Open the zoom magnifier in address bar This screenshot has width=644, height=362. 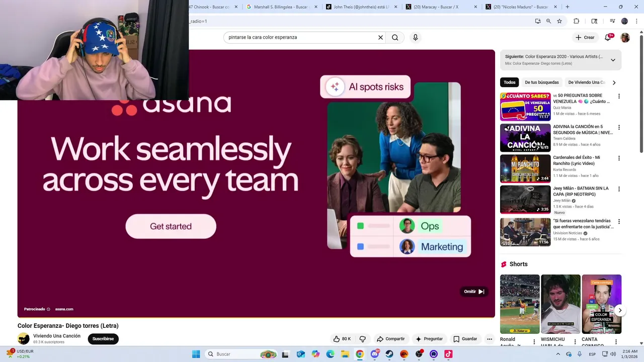click(548, 21)
